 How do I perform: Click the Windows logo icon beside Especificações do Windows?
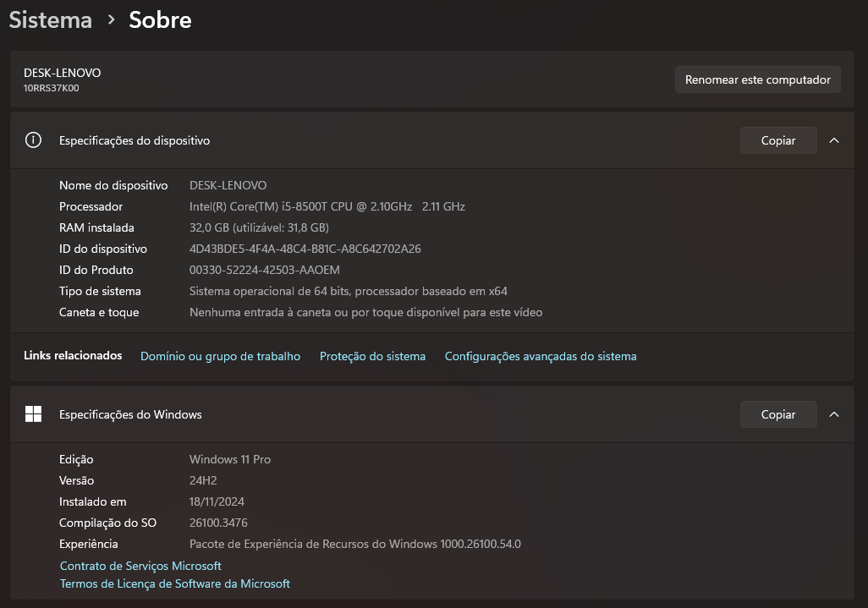pyautogui.click(x=33, y=414)
